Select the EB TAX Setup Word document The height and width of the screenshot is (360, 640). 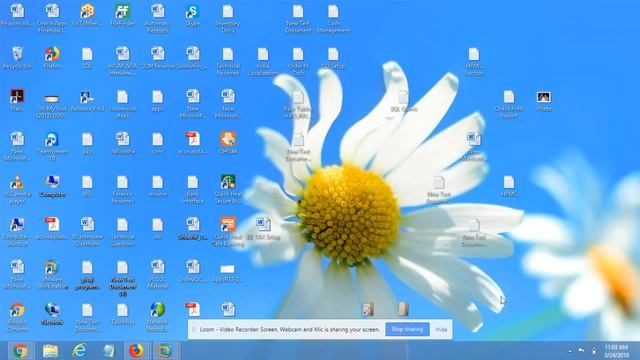pyautogui.click(x=263, y=229)
